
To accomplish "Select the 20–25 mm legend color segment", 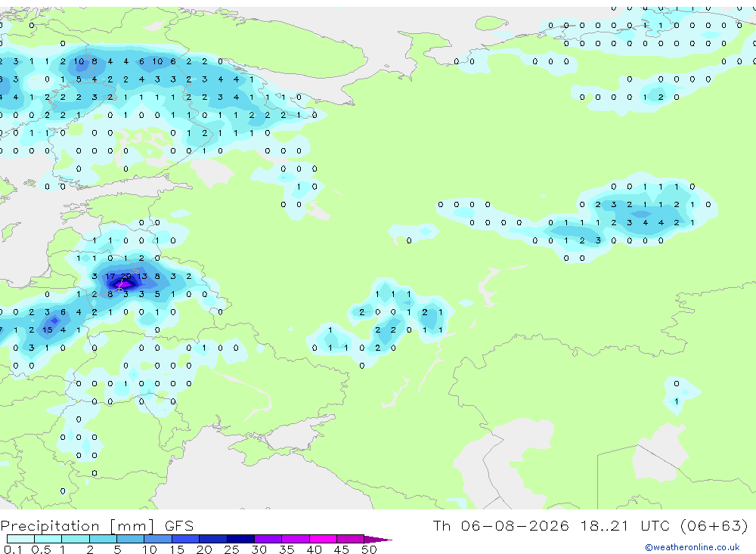I will coord(213,539).
